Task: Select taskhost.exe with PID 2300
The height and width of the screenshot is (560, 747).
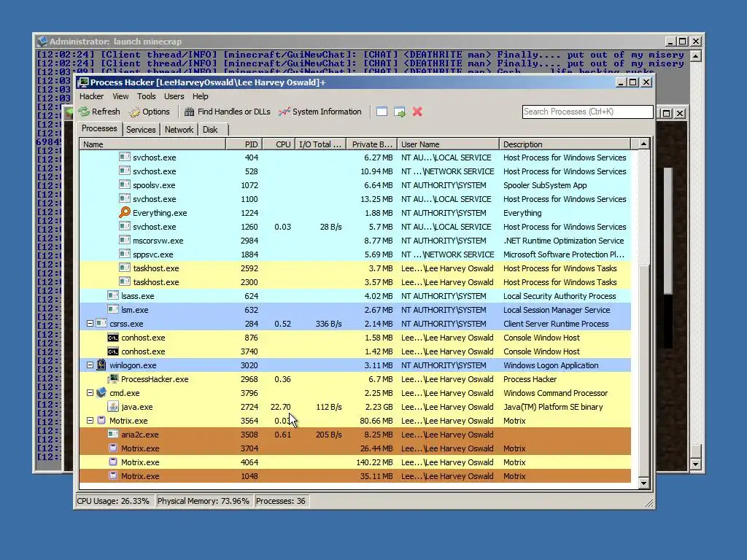Action: click(355, 282)
